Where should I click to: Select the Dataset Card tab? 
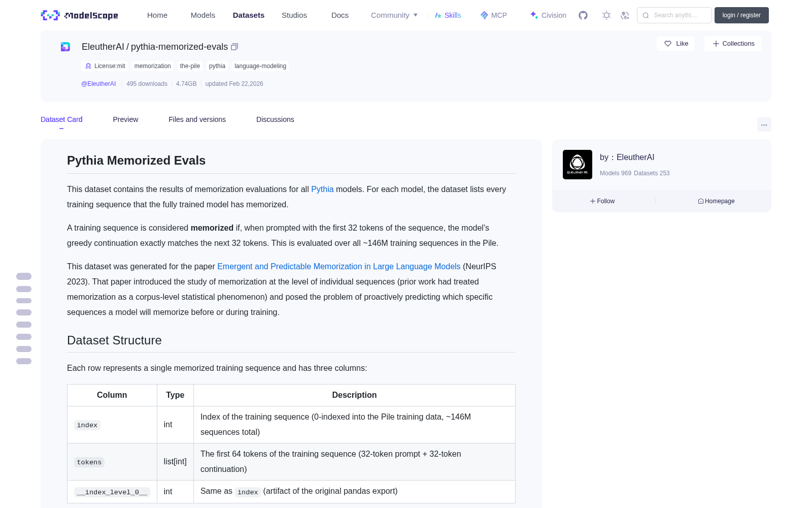[61, 119]
